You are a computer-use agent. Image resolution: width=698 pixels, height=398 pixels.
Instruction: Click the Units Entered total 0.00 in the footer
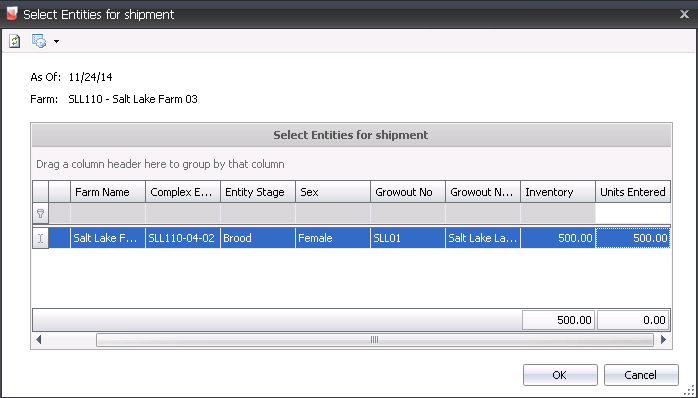[633, 320]
